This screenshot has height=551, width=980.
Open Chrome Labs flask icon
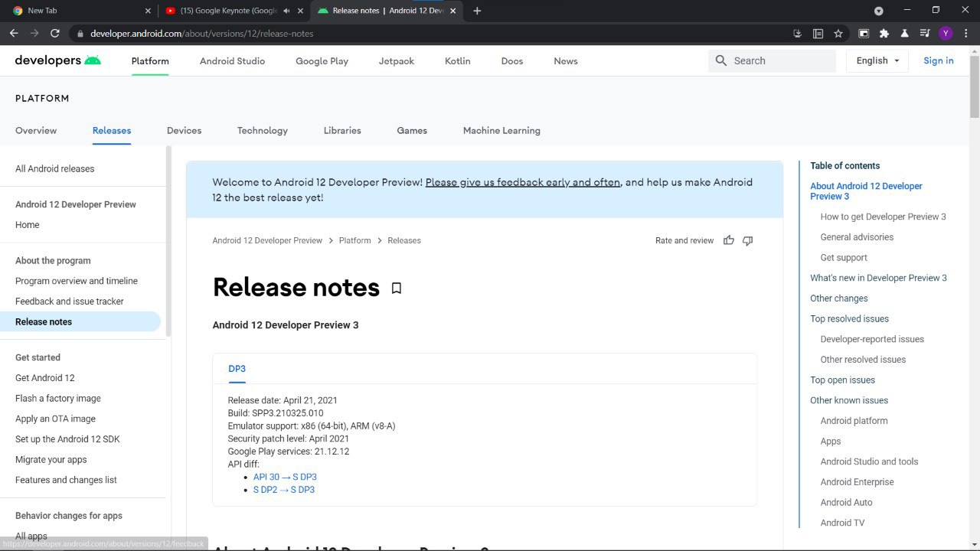[x=905, y=34]
